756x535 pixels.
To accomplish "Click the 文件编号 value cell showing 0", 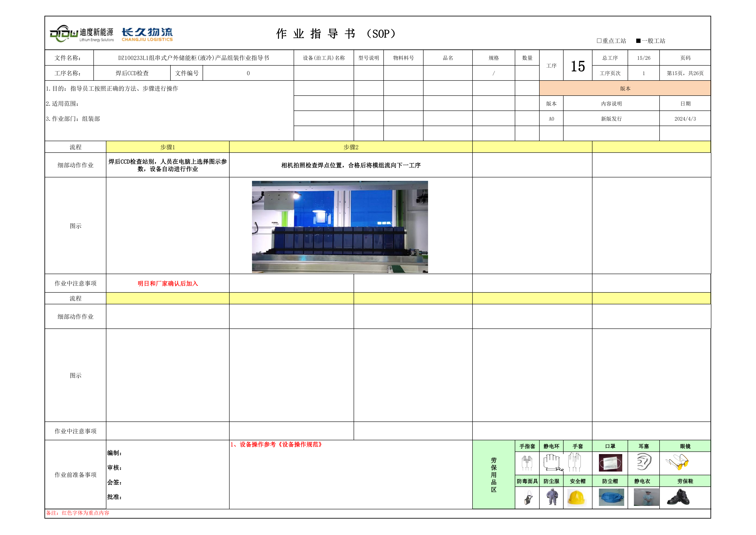I will coord(248,73).
